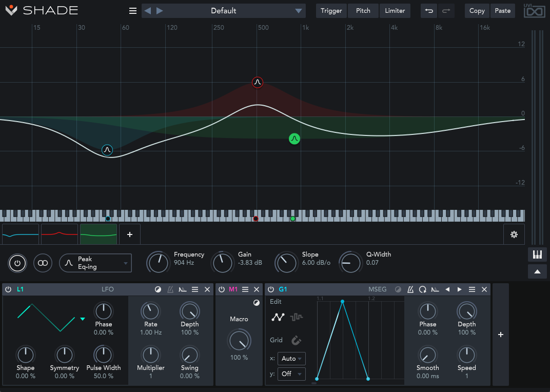
Task: Select the red band thumbnail tab
Action: point(60,234)
